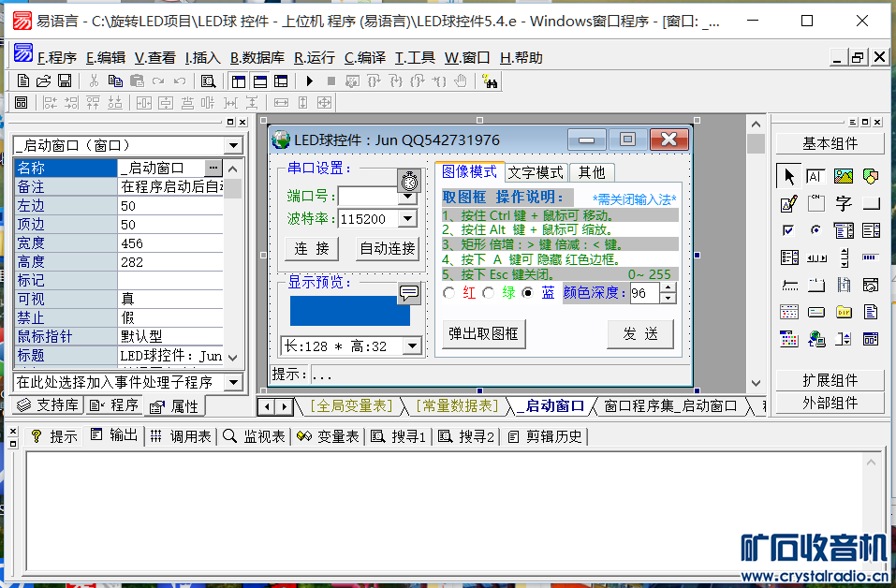Click the Stop toolbar icon
This screenshot has height=588, width=896.
coord(330,81)
